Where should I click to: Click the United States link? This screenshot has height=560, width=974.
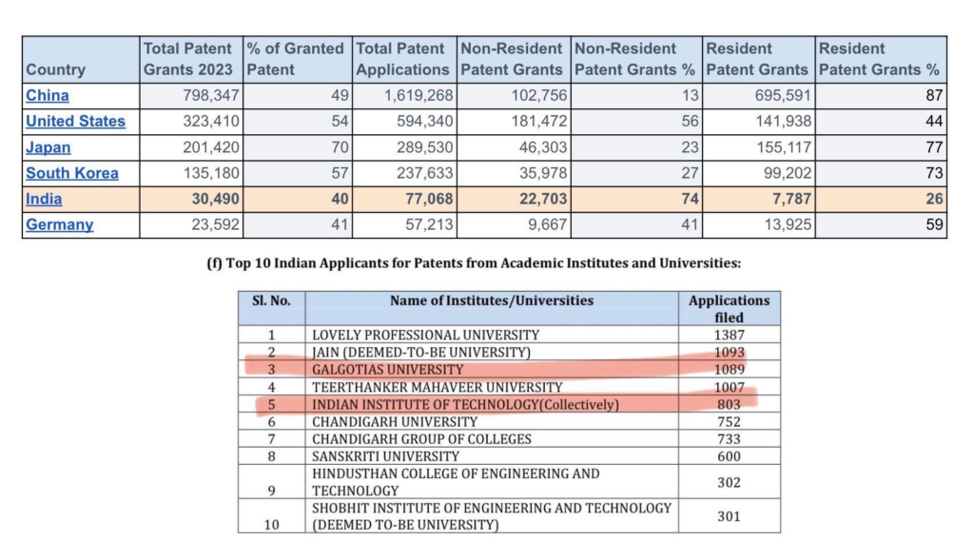(x=75, y=121)
